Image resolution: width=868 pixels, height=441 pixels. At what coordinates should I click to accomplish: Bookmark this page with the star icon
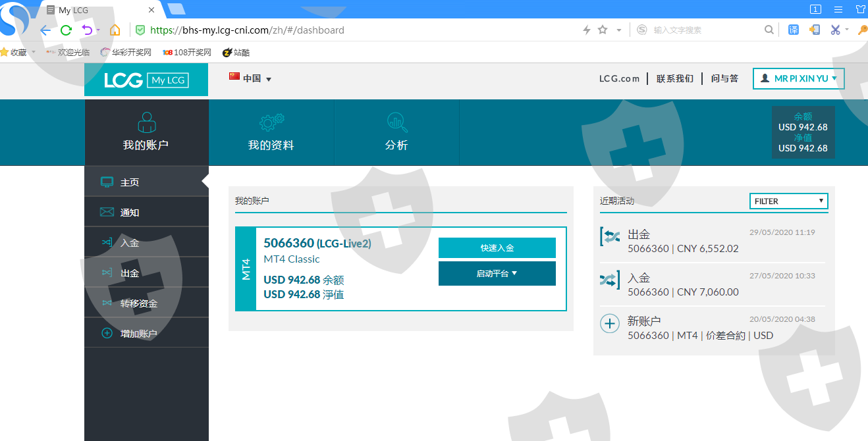click(x=603, y=30)
